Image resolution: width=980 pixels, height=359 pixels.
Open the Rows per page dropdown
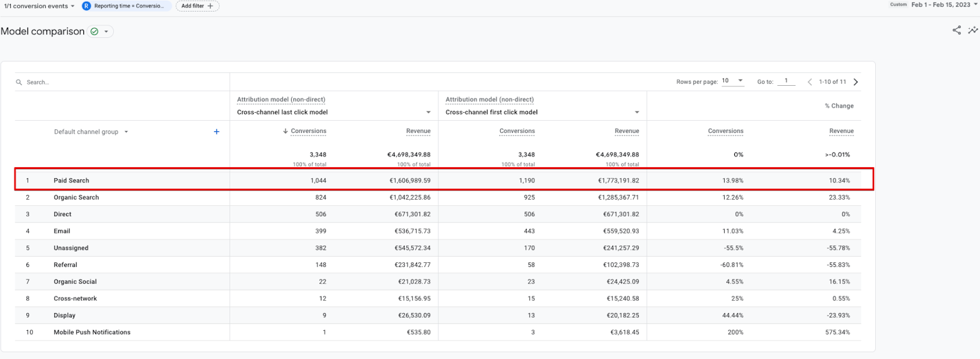733,81
